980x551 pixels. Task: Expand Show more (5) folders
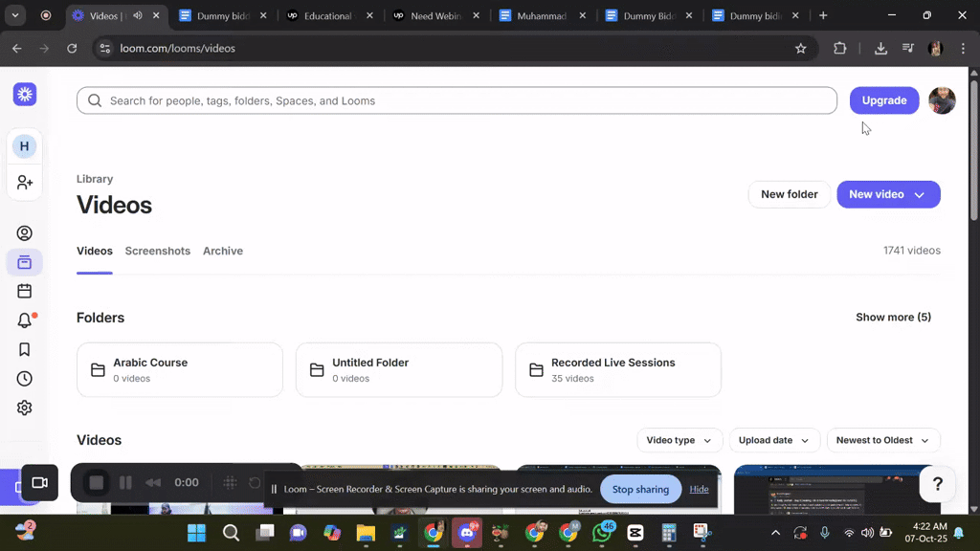tap(893, 318)
